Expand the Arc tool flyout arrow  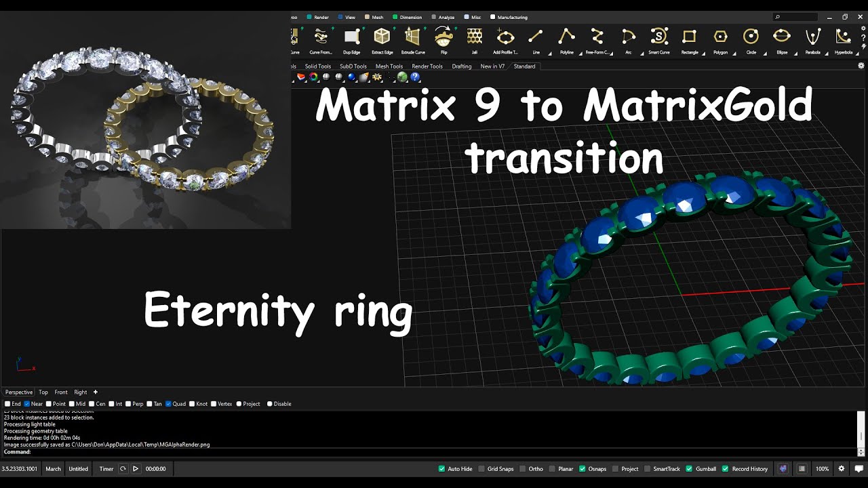(x=642, y=54)
